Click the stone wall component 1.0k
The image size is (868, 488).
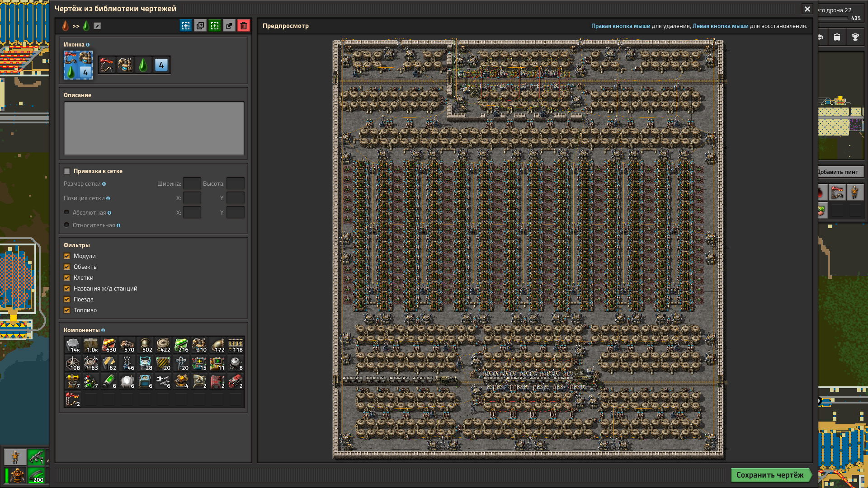coord(91,345)
